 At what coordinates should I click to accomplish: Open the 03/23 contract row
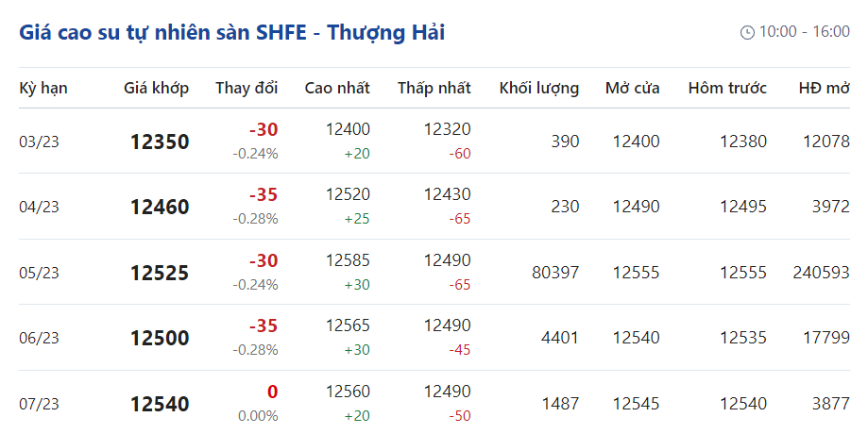(39, 142)
